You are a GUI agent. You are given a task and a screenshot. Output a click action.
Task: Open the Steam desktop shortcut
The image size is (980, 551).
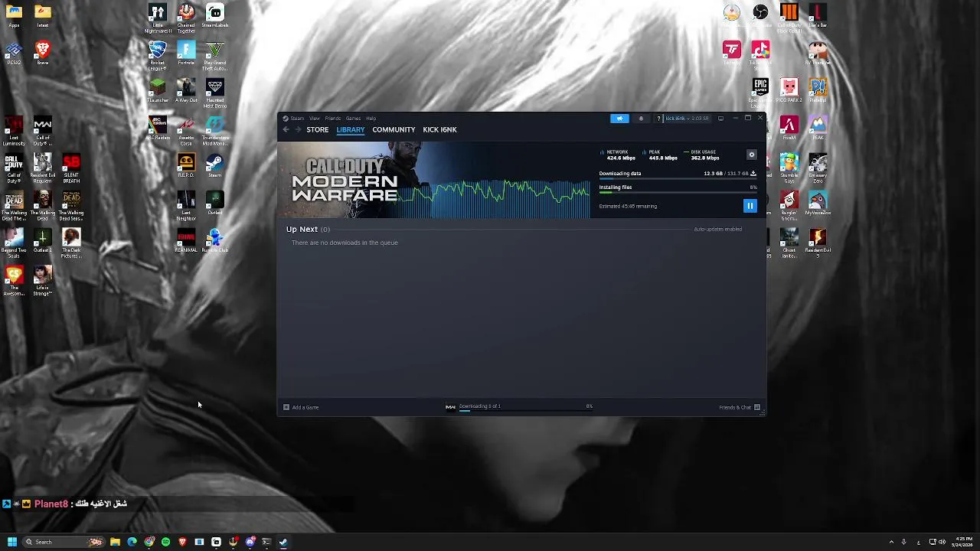point(215,166)
